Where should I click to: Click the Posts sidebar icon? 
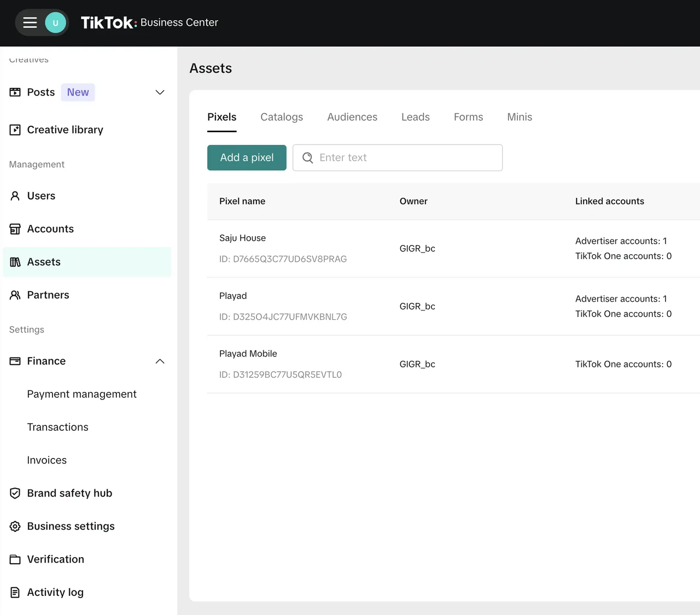(15, 92)
